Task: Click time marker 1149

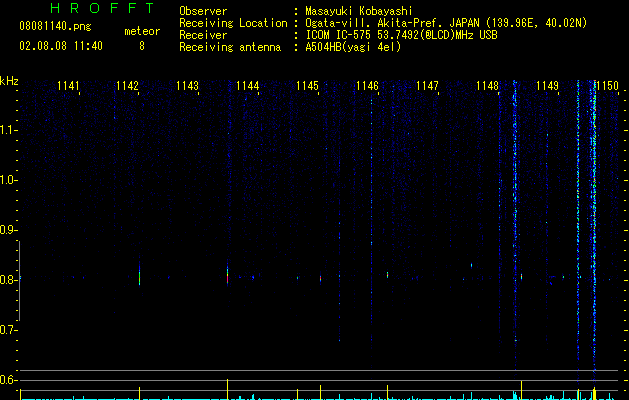Action: (x=548, y=86)
